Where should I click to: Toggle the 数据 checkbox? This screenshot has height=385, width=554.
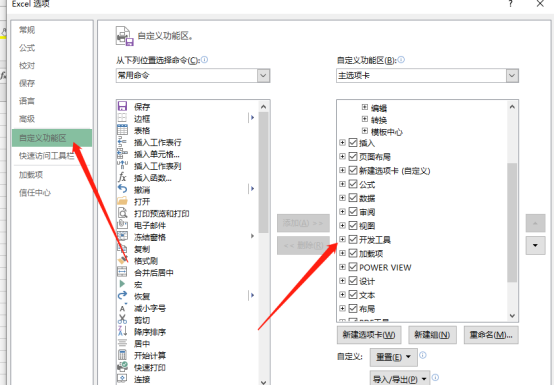tap(353, 198)
